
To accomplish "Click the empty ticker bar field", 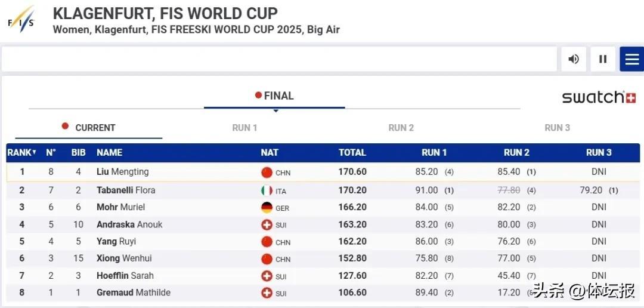I will tap(278, 59).
